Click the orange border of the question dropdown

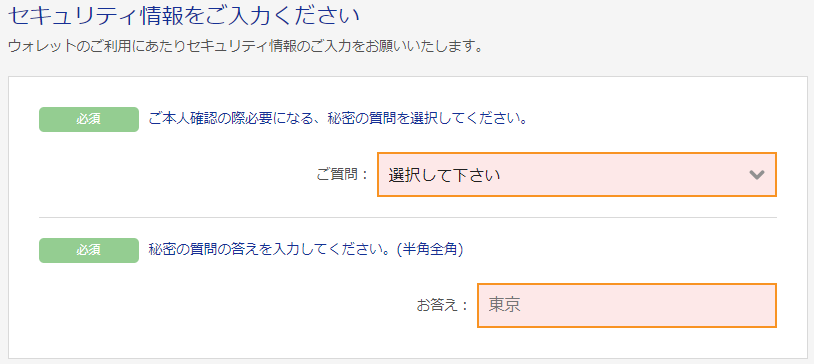coord(577,153)
